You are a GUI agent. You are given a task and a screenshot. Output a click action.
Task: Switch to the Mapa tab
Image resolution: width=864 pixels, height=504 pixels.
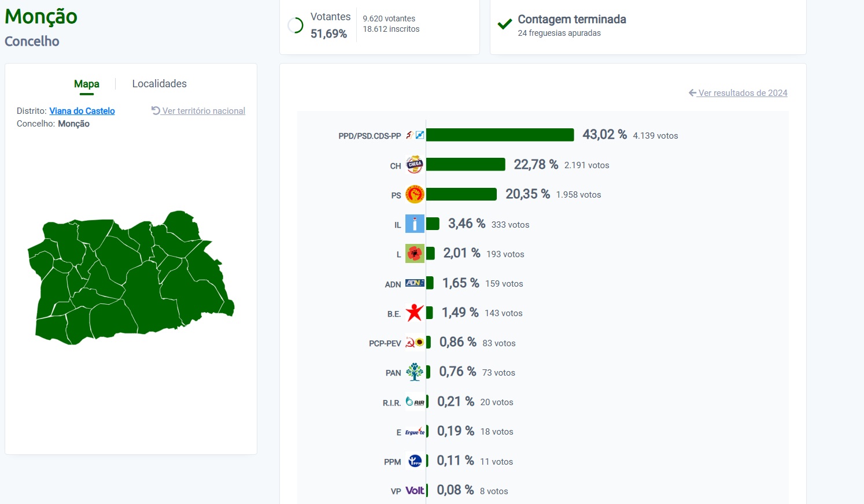coord(87,84)
